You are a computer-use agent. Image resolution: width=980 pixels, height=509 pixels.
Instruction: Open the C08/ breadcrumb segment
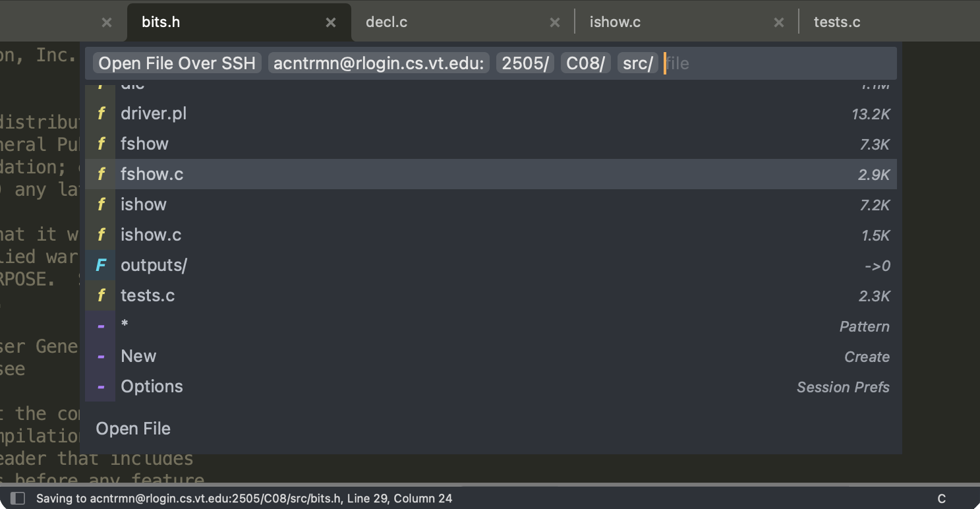(x=585, y=63)
